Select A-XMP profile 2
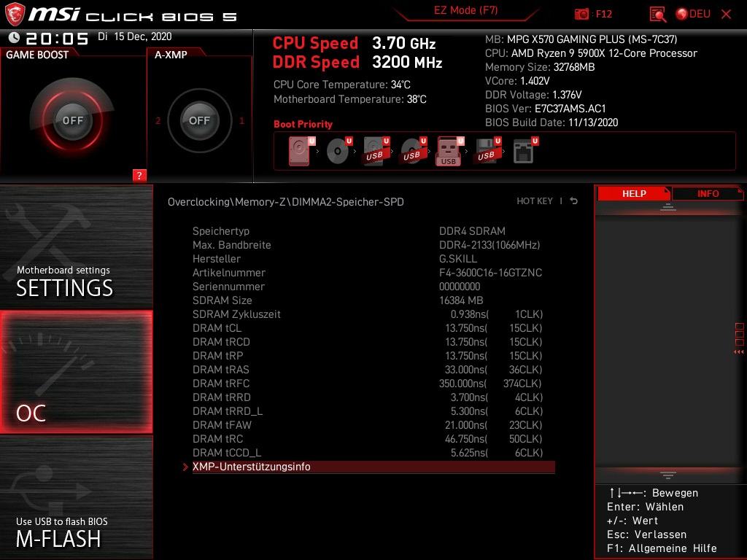 (158, 121)
